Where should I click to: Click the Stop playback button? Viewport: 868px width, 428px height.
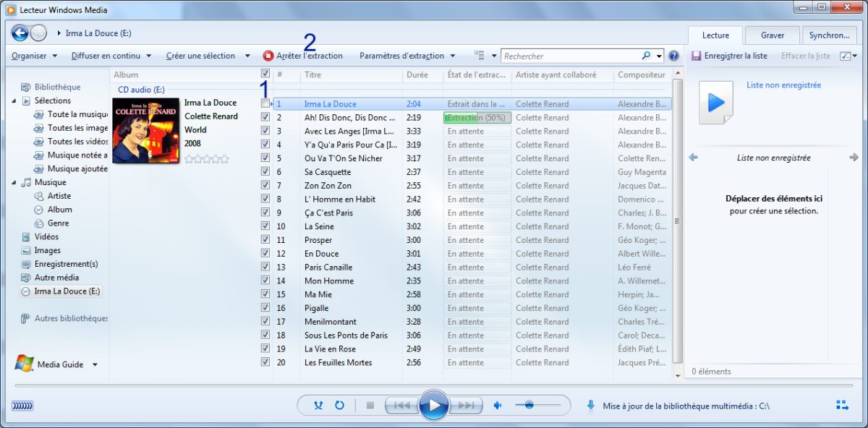point(370,406)
